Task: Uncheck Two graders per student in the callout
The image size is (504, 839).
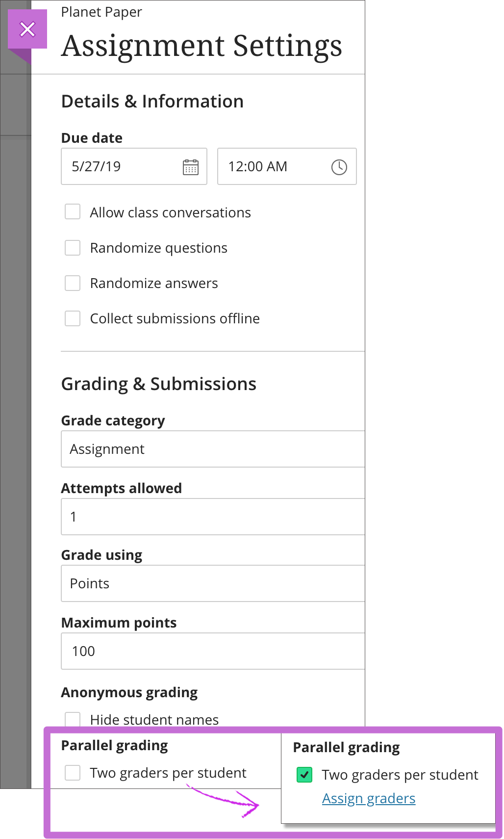Action: coord(305,774)
